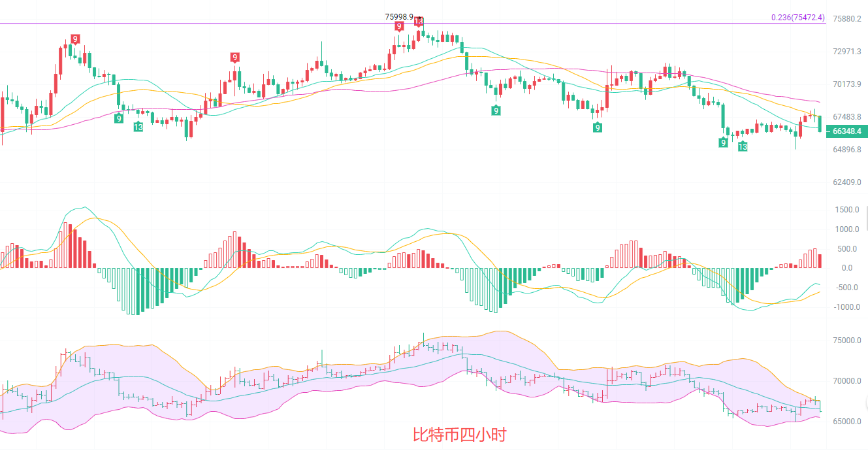Image resolution: width=868 pixels, height=451 pixels.
Task: Click the 75998.9 high price label
Action: click(x=399, y=16)
